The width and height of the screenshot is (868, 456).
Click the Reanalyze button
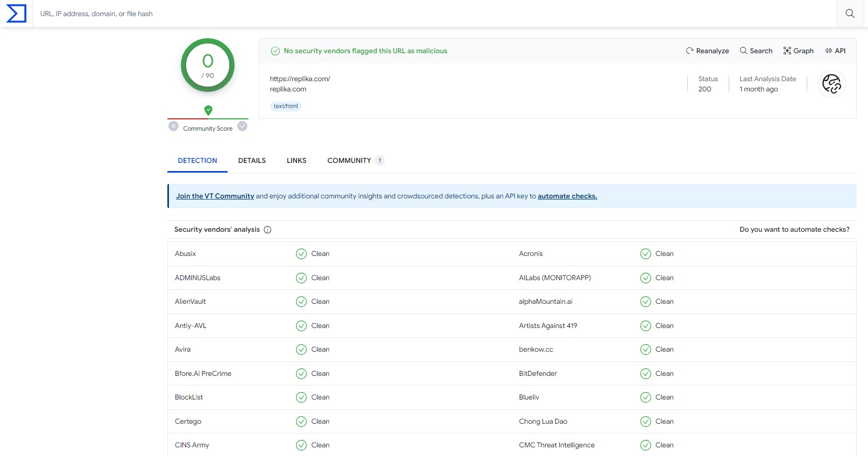[x=707, y=51]
